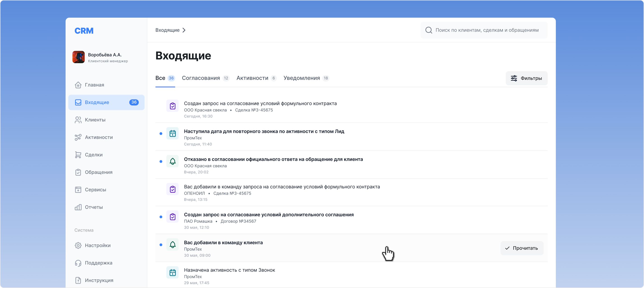Image resolution: width=644 pixels, height=288 pixels.
Task: Open Воробьёва А.А. profile avatar
Action: [78, 57]
